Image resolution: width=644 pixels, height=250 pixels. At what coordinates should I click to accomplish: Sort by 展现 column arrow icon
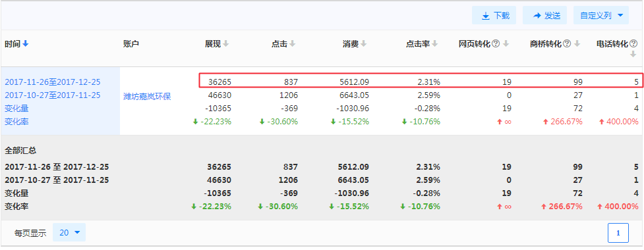225,44
